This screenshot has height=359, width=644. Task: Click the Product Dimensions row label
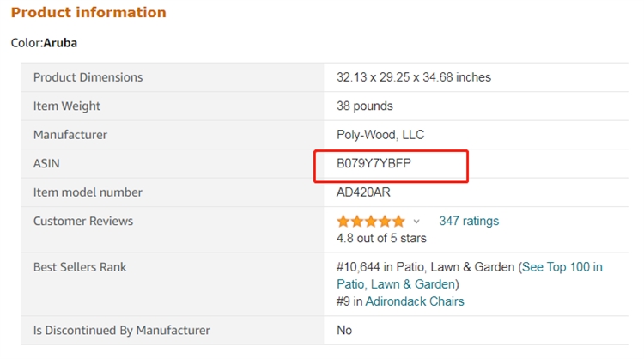pyautogui.click(x=88, y=77)
